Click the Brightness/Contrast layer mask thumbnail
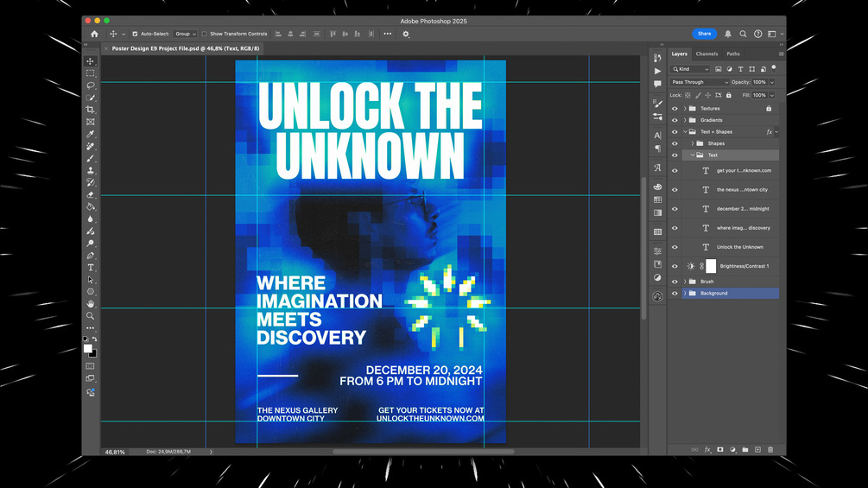868x488 pixels. click(x=711, y=266)
